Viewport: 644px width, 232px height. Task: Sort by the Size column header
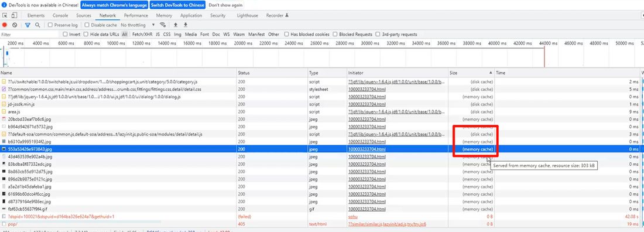click(471, 73)
